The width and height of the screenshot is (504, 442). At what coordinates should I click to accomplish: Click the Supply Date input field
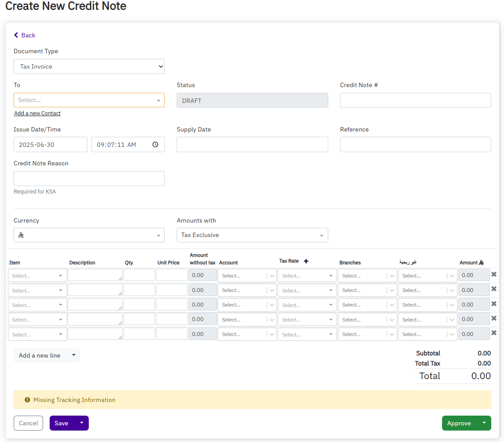(x=252, y=144)
